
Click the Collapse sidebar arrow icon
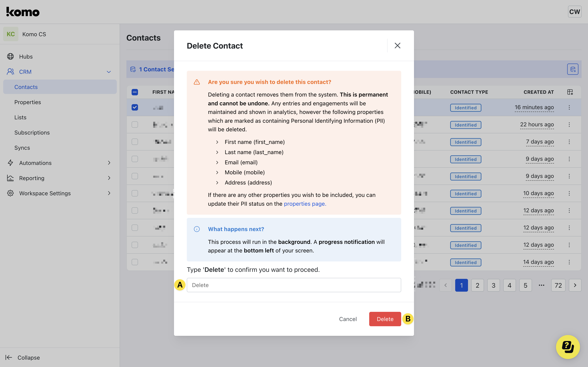point(9,357)
